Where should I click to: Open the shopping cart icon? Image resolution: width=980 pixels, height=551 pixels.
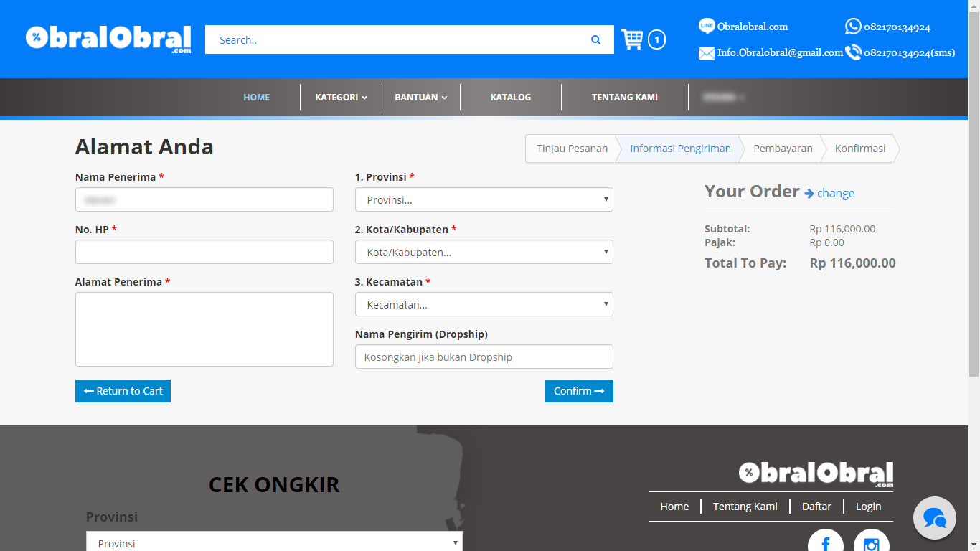pos(632,39)
